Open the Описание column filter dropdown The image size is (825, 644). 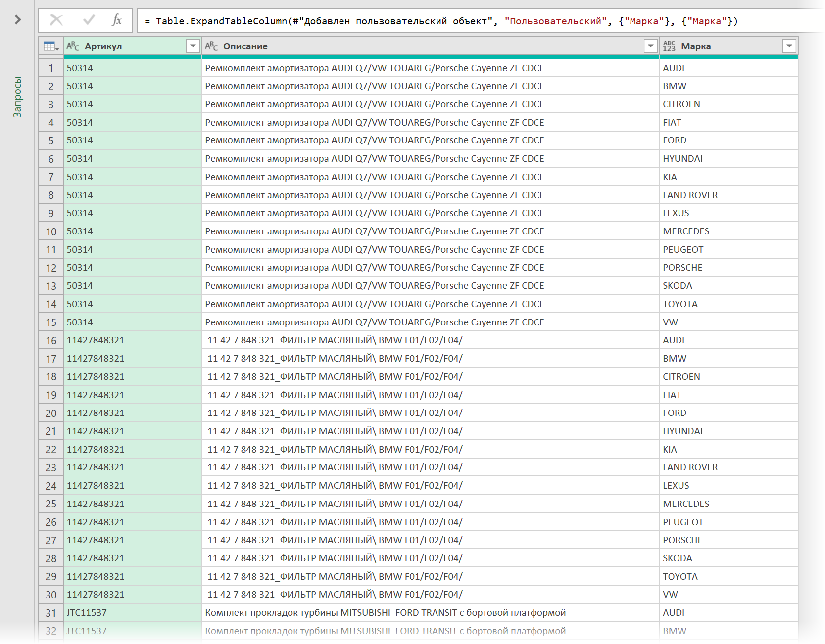click(x=651, y=46)
